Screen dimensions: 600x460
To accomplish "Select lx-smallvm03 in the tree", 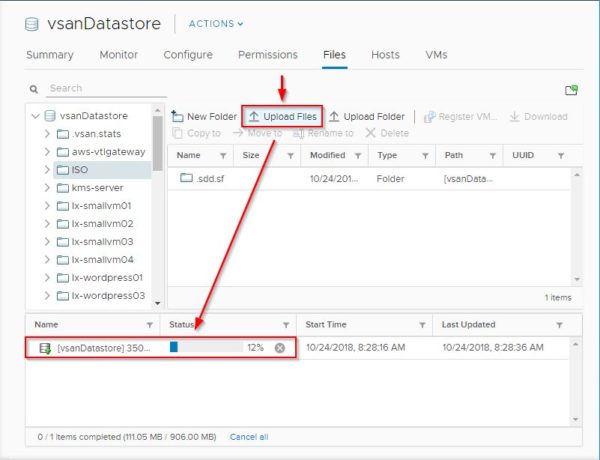I will [x=95, y=241].
